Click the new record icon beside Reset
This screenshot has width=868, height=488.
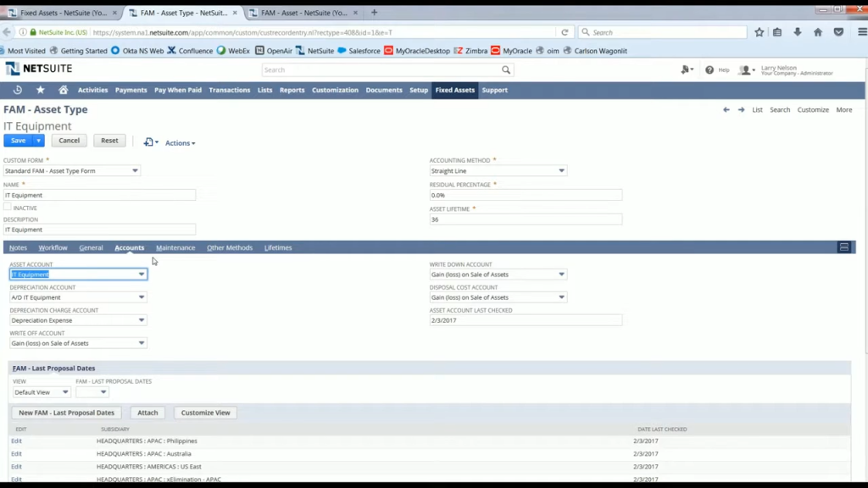point(149,142)
